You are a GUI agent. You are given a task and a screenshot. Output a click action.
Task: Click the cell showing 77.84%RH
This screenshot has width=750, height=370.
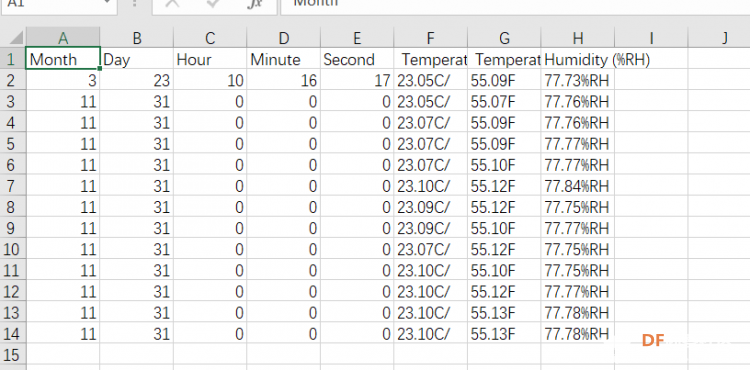click(x=578, y=186)
